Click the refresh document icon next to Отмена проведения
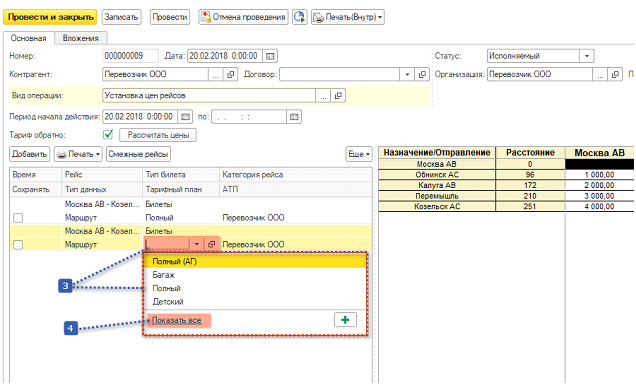The width and height of the screenshot is (636, 384). tap(299, 17)
